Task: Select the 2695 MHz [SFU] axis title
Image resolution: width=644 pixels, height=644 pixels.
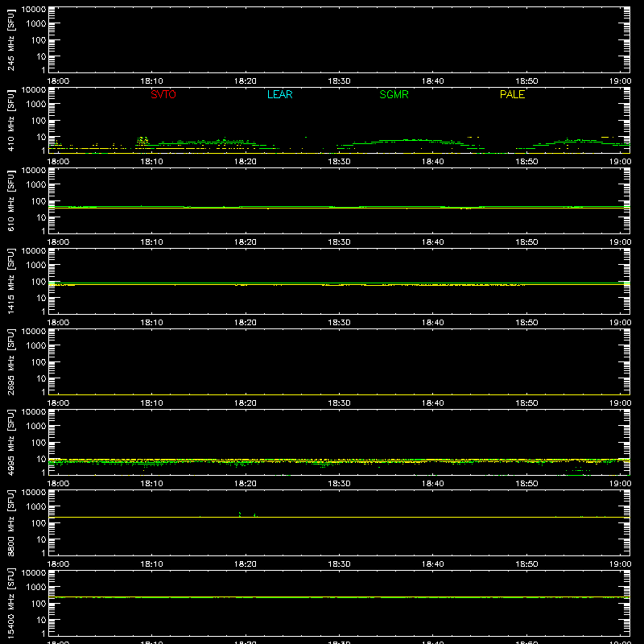Action: pos(10,361)
